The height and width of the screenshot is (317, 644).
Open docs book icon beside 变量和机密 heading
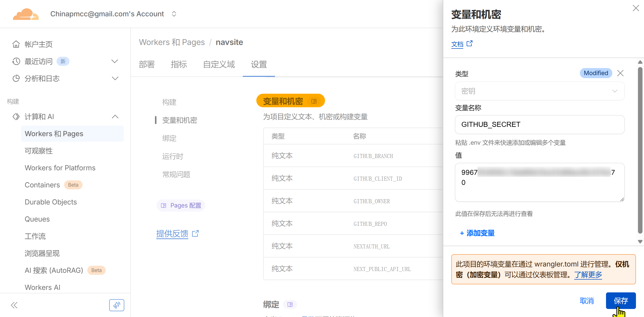tap(314, 101)
